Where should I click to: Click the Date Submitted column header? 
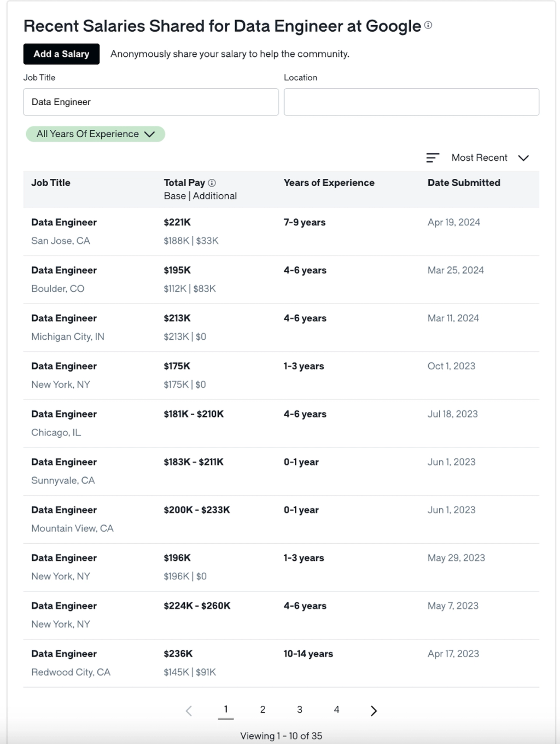(x=464, y=183)
